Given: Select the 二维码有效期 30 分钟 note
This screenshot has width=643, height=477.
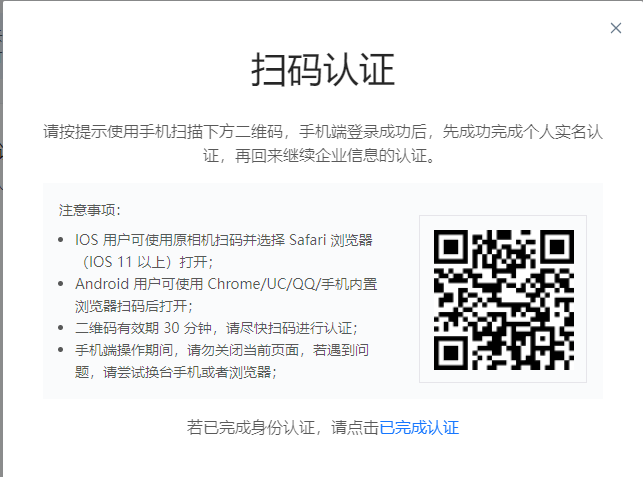Looking at the screenshot, I should pos(216,328).
